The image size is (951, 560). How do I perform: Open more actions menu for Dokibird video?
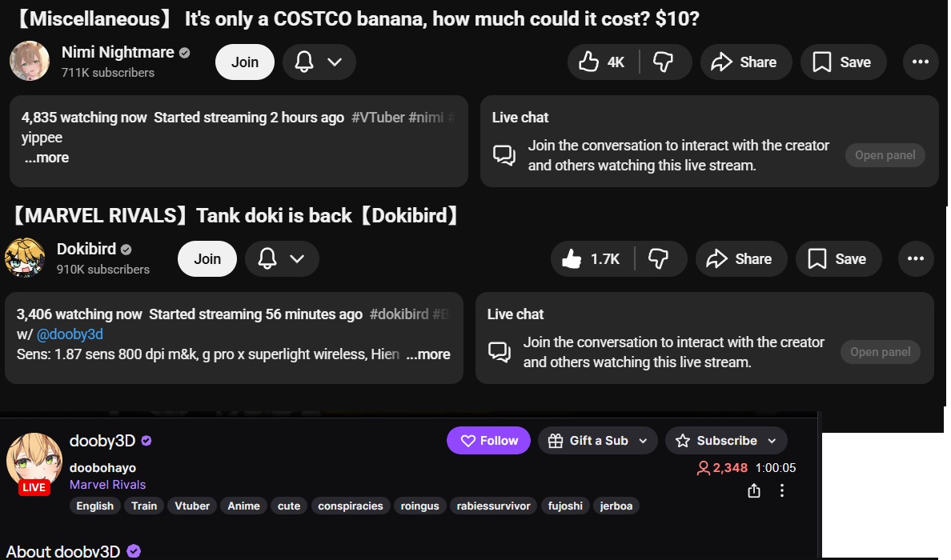[x=915, y=258]
